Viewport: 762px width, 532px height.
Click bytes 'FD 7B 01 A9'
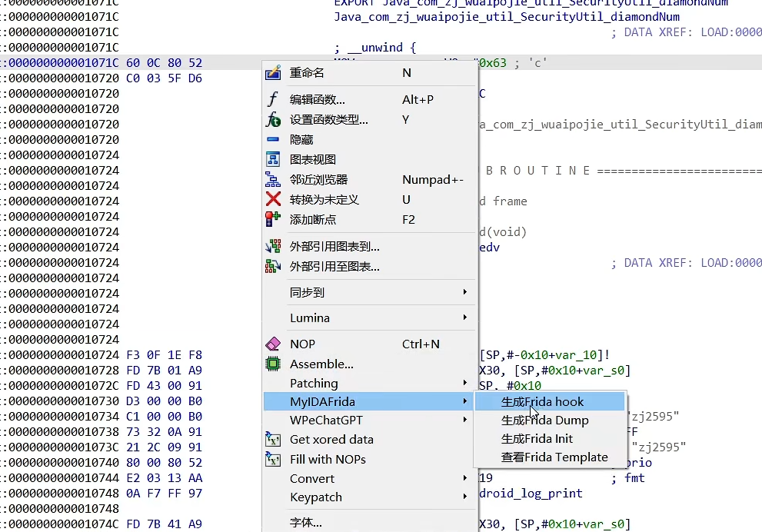tap(165, 371)
